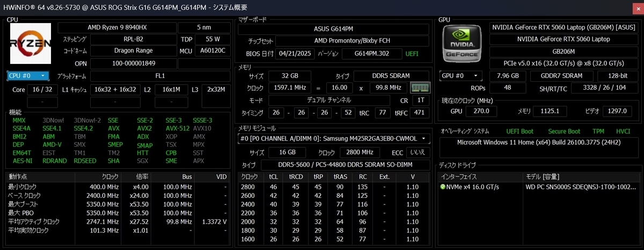This screenshot has width=644, height=250.
Task: Open the GPU #0 selector dropdown
Action: tap(462, 76)
